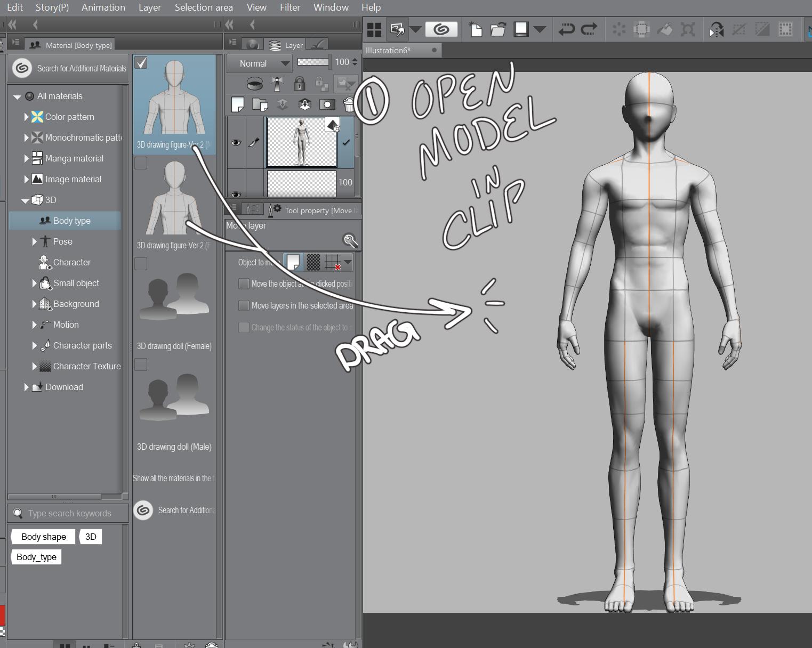Viewport: 812px width, 648px height.
Task: Click the Undo icon
Action: 566,30
